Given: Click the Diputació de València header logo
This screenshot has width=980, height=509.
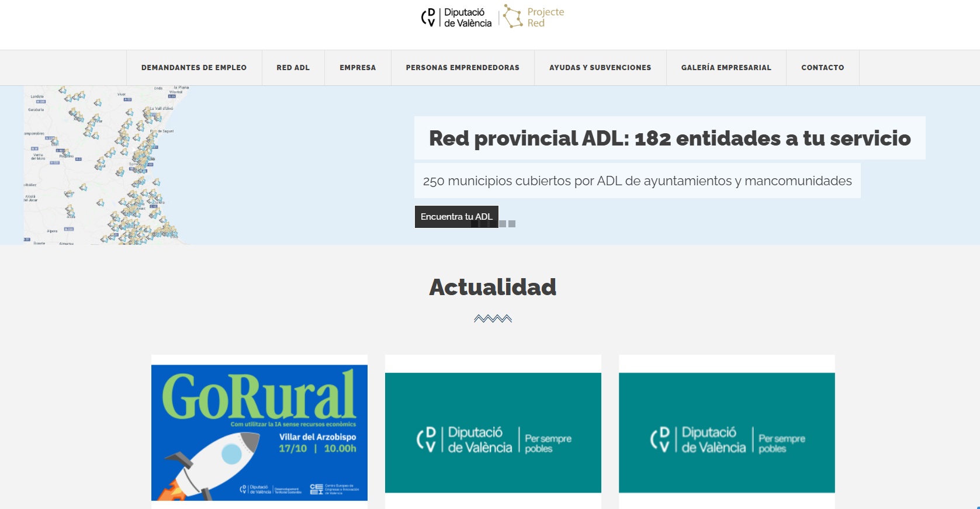Looking at the screenshot, I should pyautogui.click(x=456, y=18).
